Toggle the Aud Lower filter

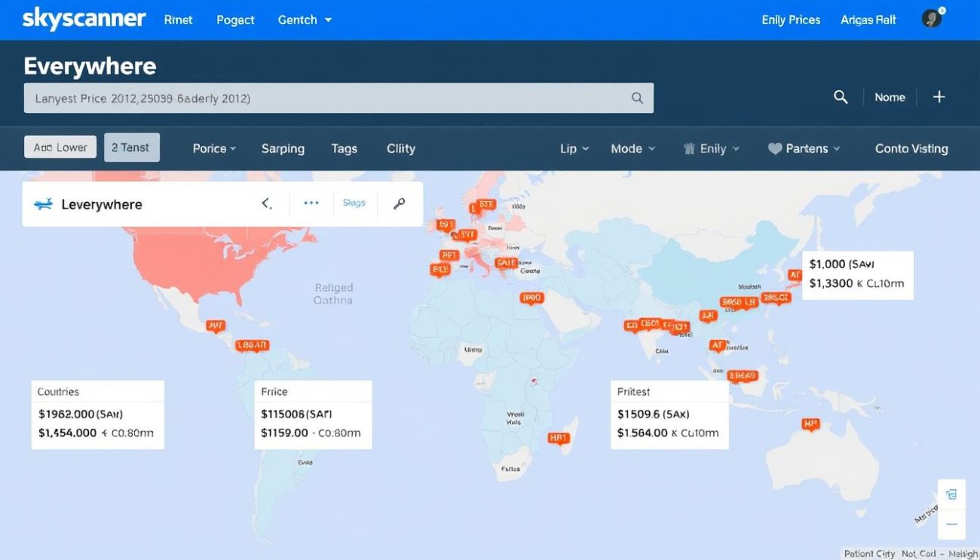[60, 147]
